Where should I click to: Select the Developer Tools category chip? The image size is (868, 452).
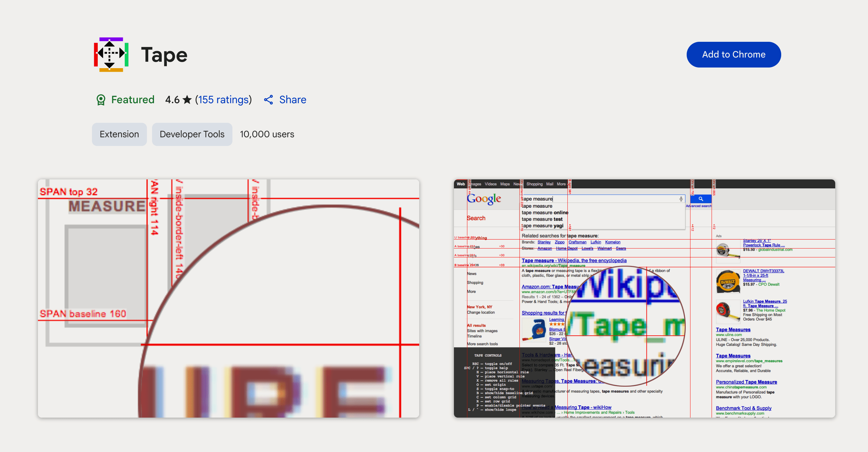coord(192,134)
